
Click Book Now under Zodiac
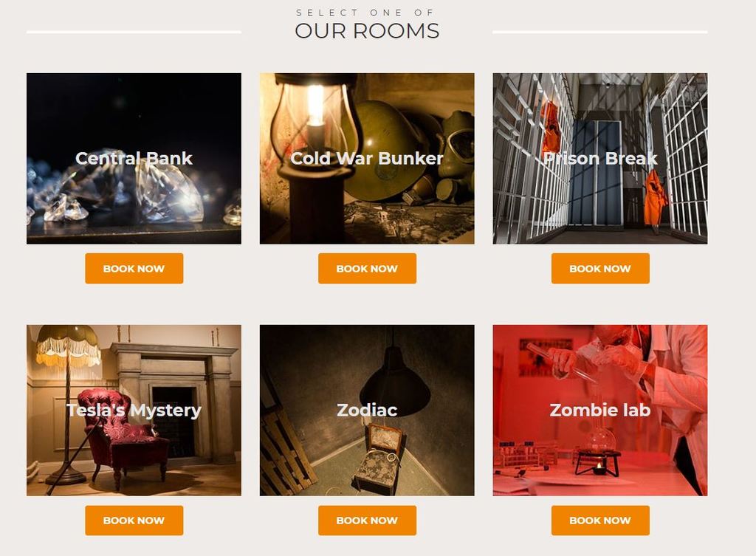(367, 521)
